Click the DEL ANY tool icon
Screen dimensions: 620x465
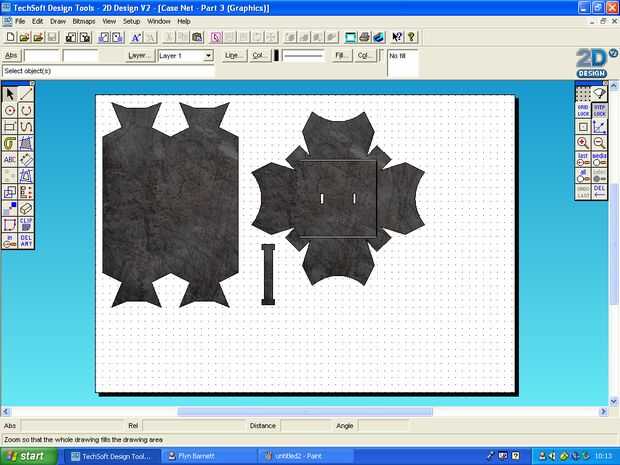pos(26,240)
